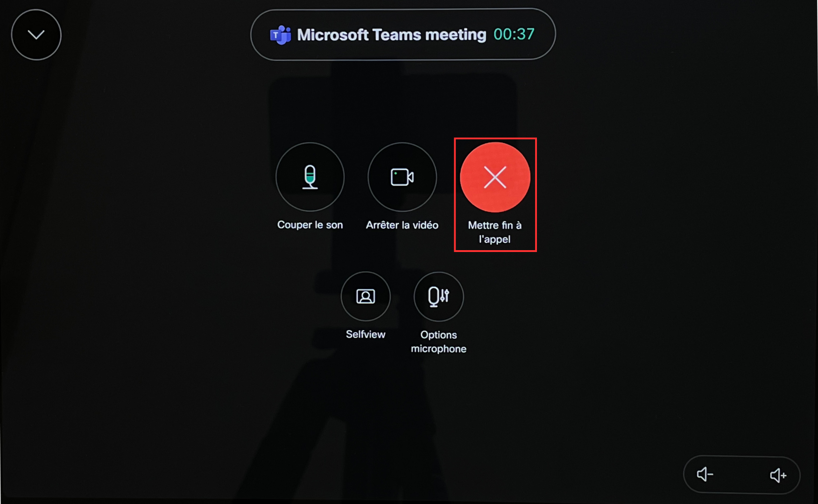
Task: Click the 00:37 call duration timer
Action: pyautogui.click(x=514, y=34)
